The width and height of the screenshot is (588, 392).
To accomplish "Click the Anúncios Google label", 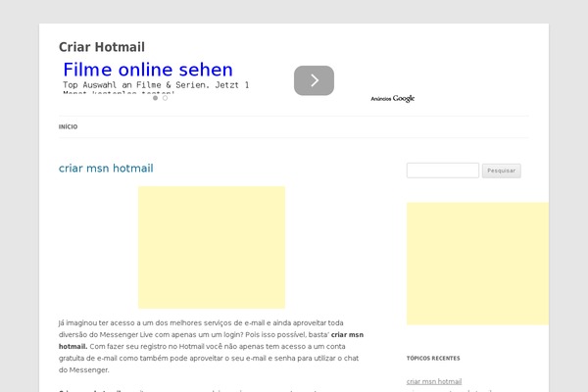I will tap(393, 99).
